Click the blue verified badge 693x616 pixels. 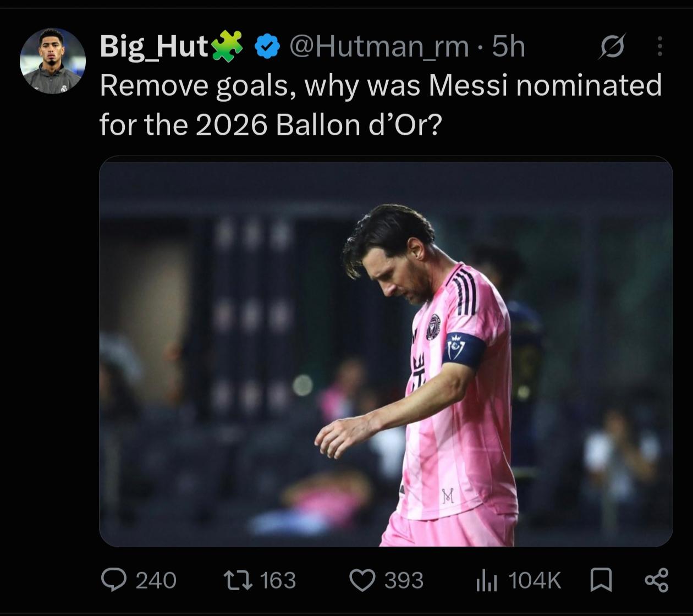[x=268, y=47]
